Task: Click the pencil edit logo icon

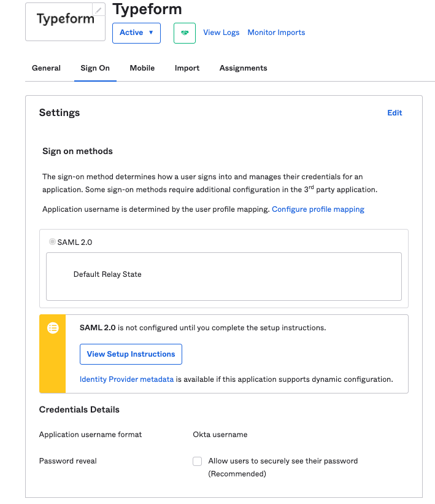Action: (x=99, y=10)
